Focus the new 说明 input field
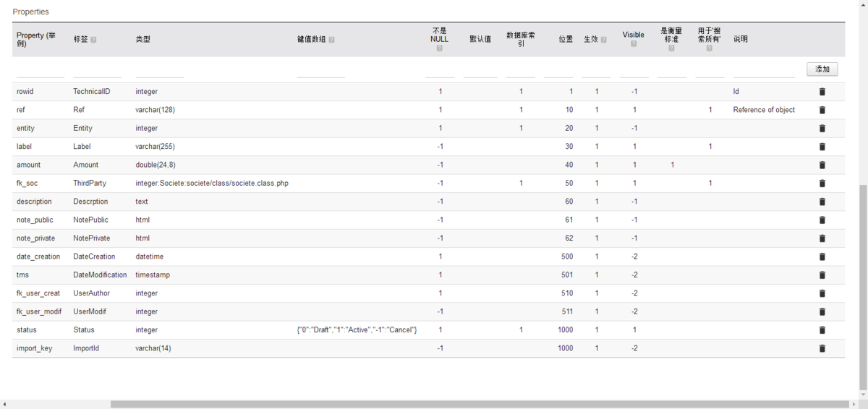Image resolution: width=868 pixels, height=409 pixels. 764,71
